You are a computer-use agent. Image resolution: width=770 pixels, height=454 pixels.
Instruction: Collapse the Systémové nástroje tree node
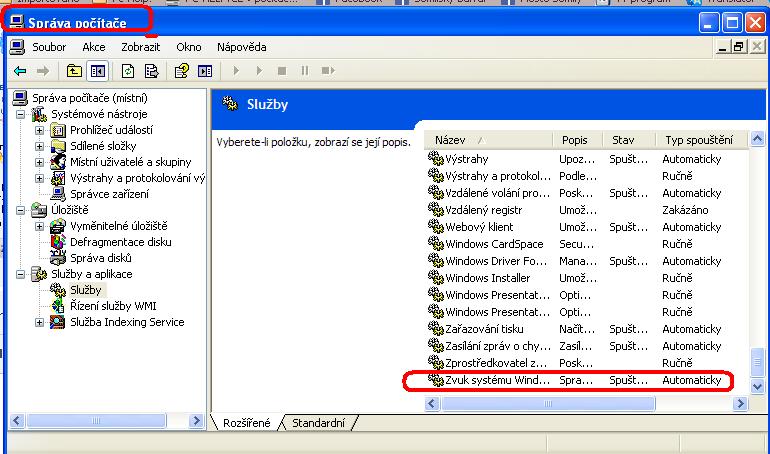(x=20, y=114)
